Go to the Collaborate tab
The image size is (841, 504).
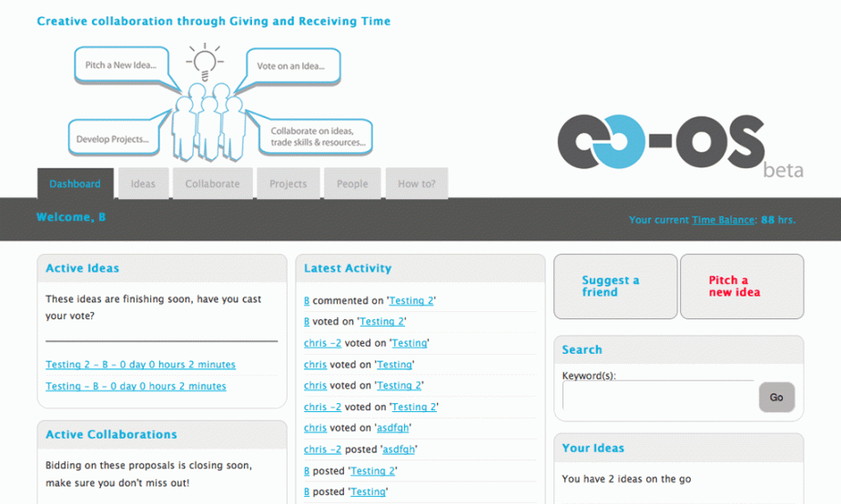(212, 184)
